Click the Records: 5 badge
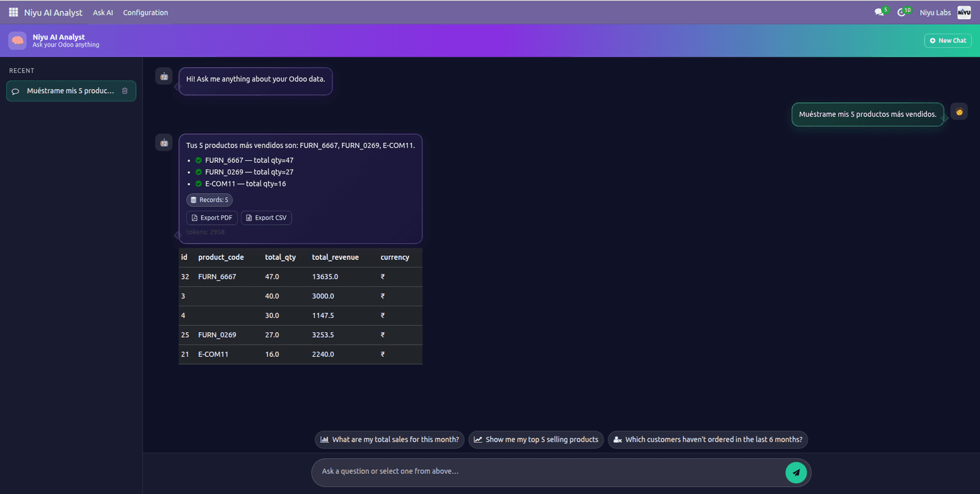Screen dimensions: 980x494 [209, 200]
